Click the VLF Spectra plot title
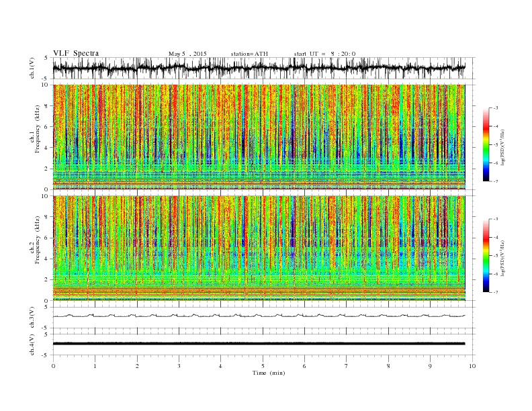 76,53
